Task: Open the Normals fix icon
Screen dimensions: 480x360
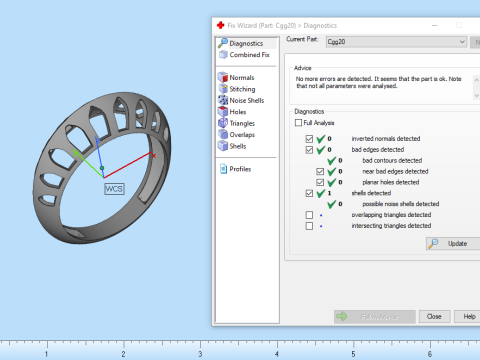Action: point(223,77)
